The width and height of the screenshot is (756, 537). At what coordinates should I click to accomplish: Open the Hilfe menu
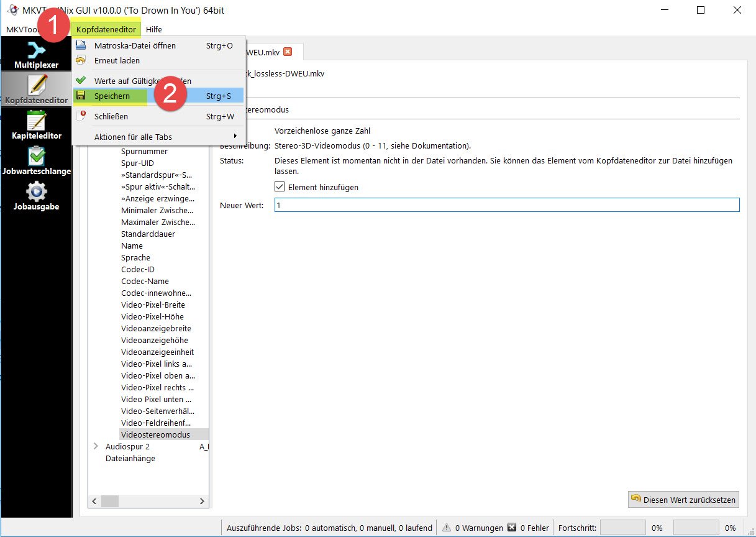154,29
